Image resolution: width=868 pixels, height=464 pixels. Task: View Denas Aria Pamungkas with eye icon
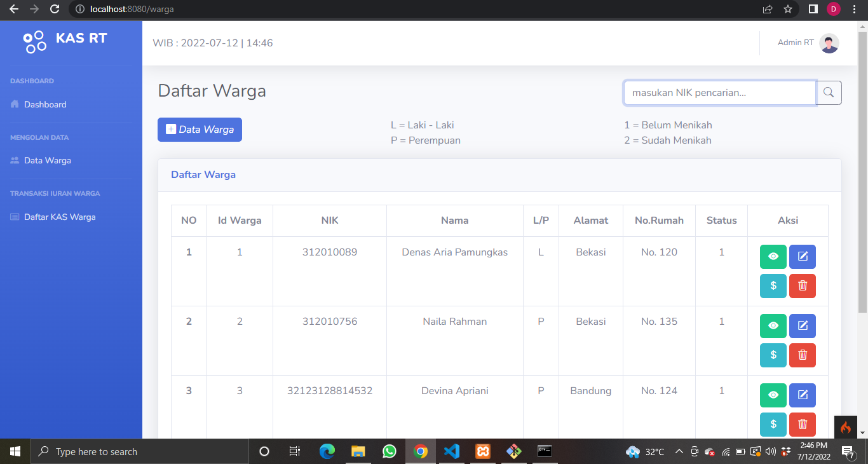tap(773, 256)
